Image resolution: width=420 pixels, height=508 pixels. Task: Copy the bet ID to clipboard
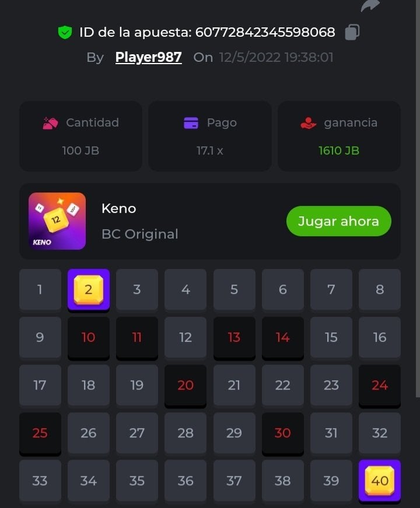tap(352, 32)
